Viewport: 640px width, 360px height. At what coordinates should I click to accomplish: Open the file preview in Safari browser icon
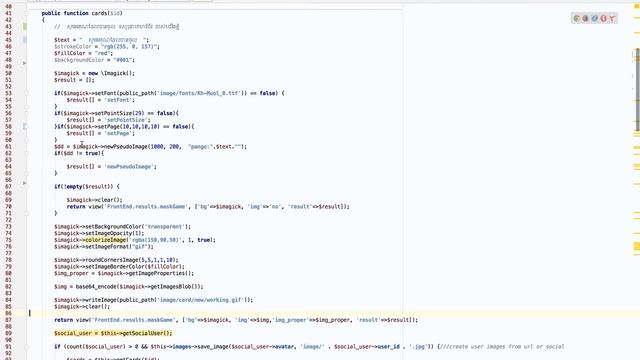tap(594, 18)
